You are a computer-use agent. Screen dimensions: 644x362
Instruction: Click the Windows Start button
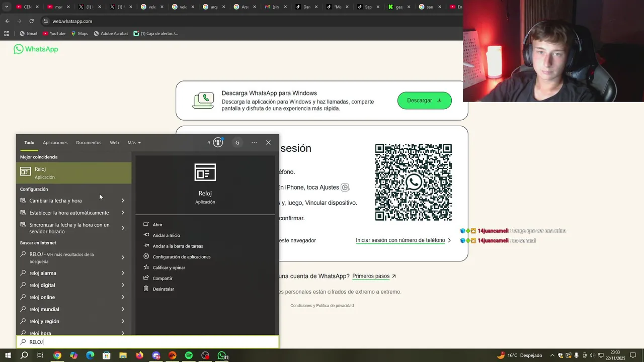pos(8,355)
